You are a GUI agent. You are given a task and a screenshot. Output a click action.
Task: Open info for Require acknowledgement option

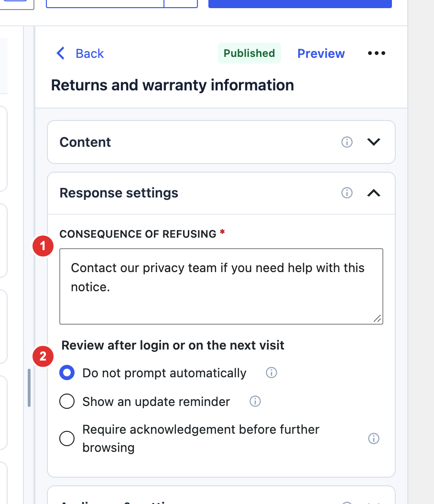click(373, 438)
